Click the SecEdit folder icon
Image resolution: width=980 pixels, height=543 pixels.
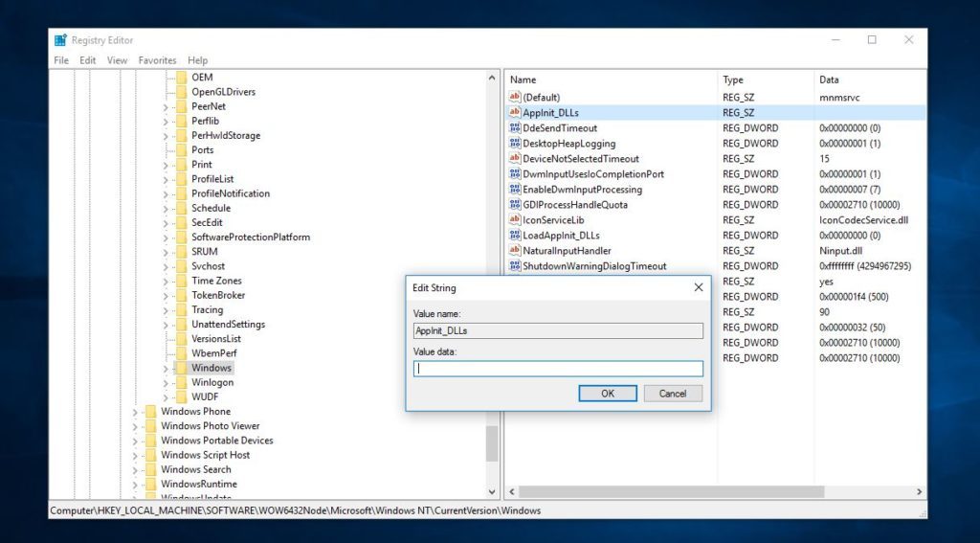coord(181,223)
